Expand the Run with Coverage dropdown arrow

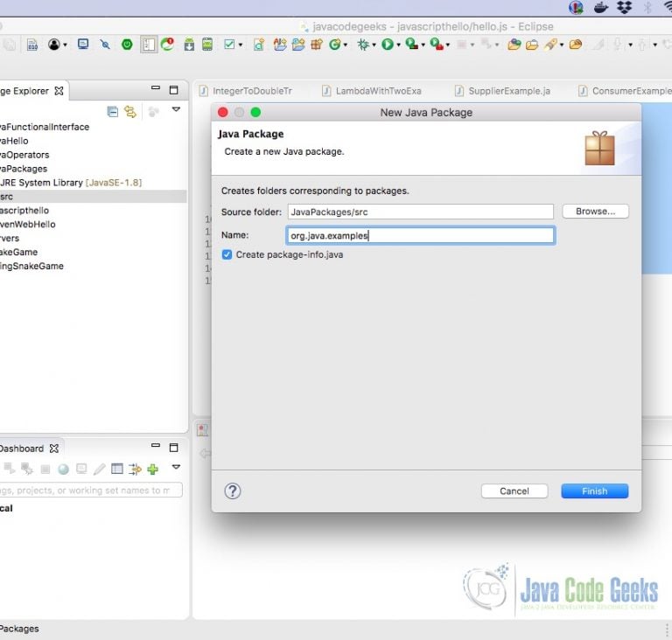point(423,45)
